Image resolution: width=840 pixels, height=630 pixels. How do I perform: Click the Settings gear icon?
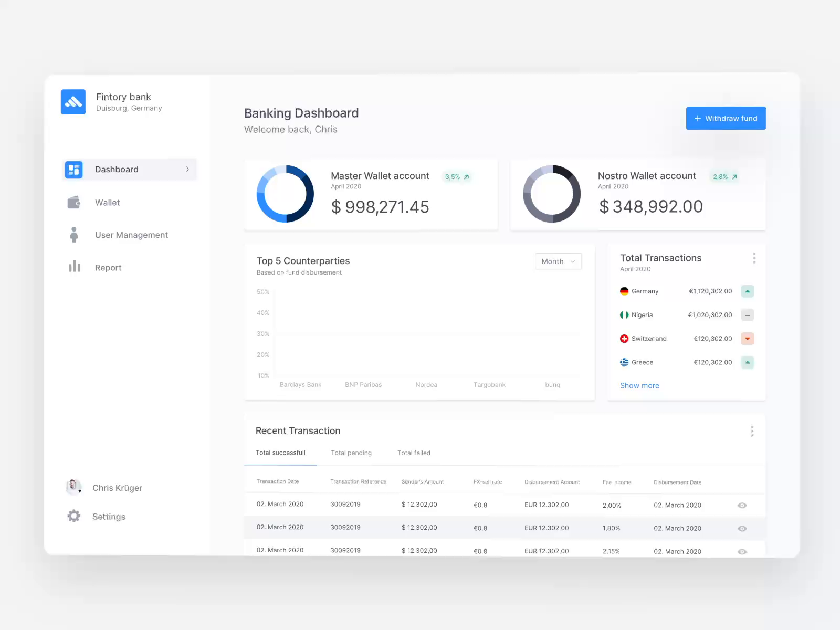point(73,516)
